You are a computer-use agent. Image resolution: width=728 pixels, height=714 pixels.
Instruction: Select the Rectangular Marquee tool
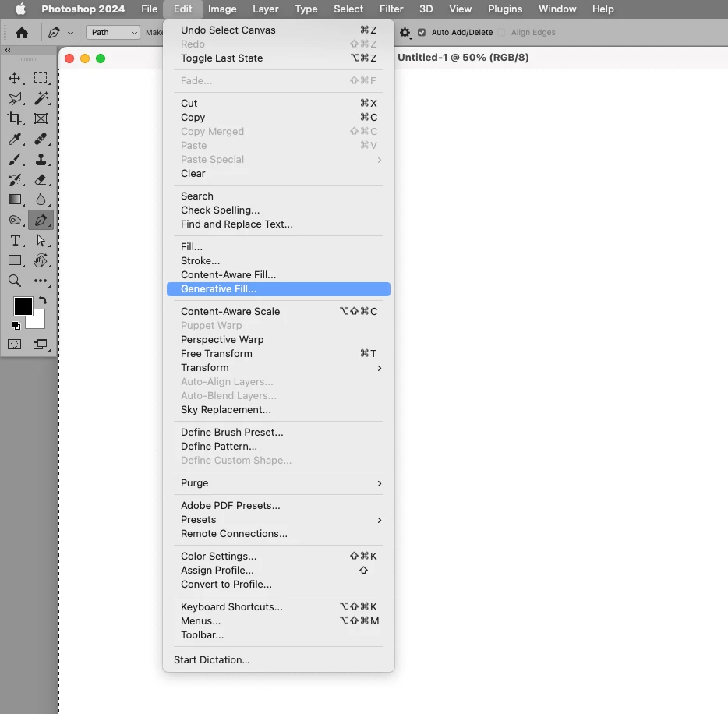(41, 78)
